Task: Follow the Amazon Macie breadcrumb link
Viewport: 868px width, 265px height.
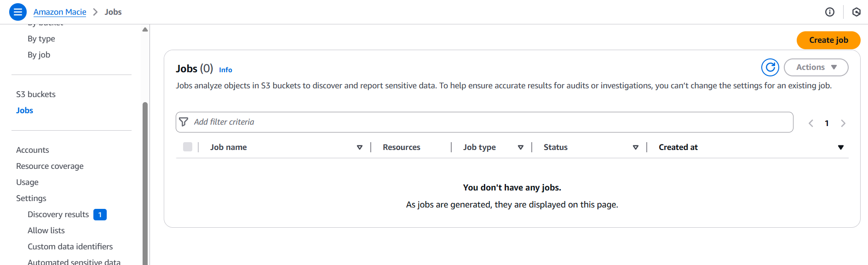Action: 60,12
